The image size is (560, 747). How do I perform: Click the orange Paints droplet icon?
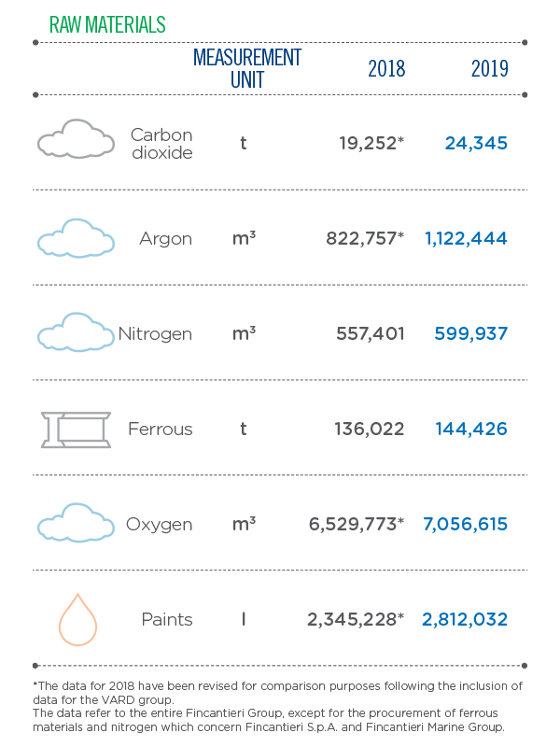click(77, 619)
